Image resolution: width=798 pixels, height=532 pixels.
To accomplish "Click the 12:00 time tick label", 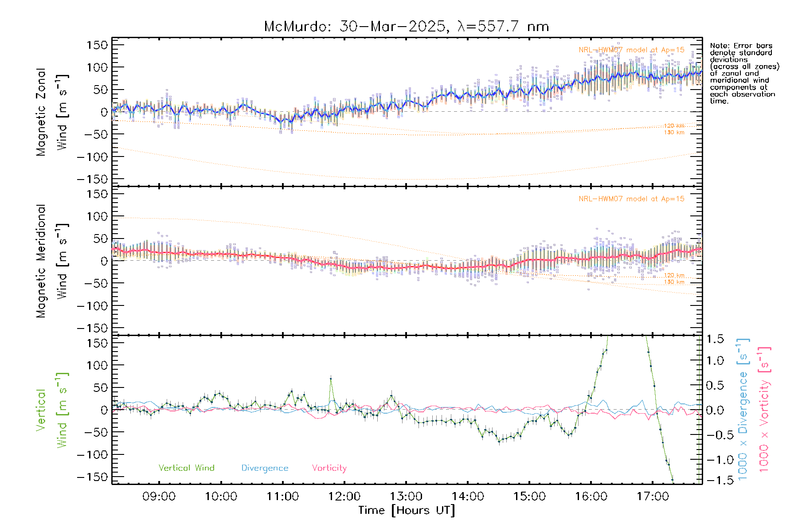I will point(344,497).
